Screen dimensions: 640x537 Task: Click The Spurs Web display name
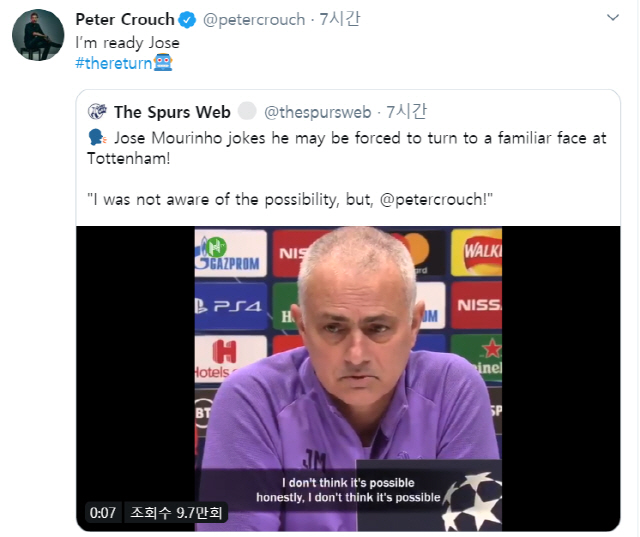click(x=172, y=112)
